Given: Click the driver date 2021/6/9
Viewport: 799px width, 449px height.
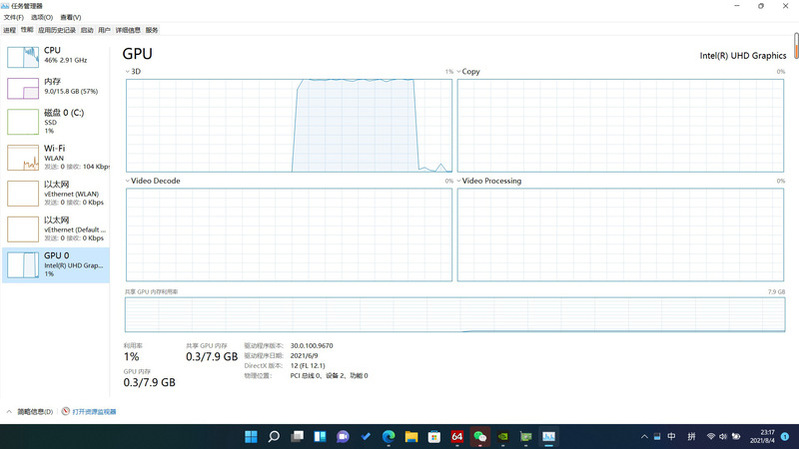Looking at the screenshot, I should point(304,356).
